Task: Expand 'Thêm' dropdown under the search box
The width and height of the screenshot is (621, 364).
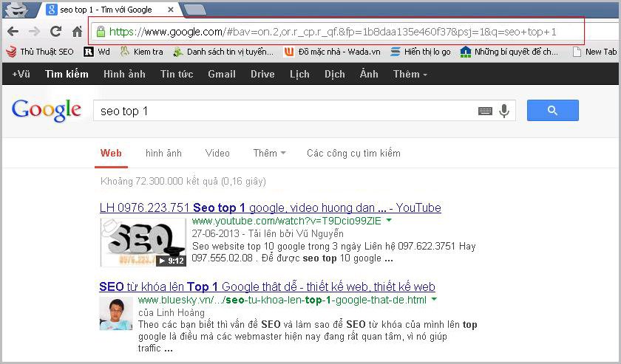Action: 269,153
